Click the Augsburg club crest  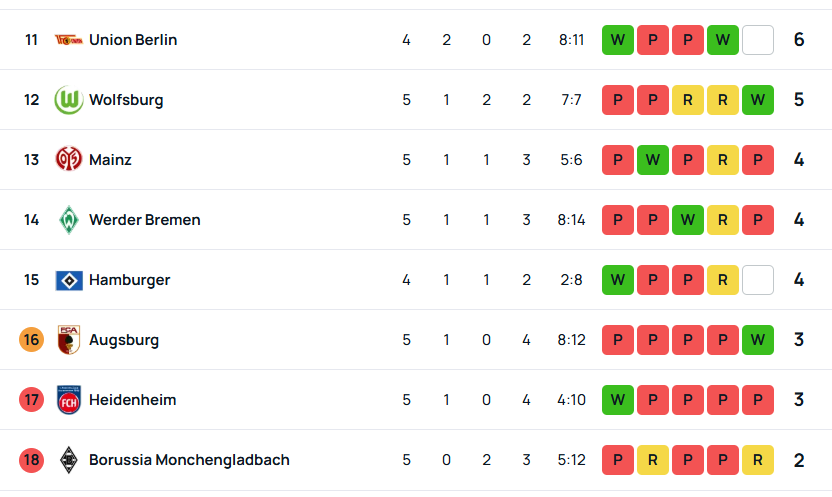point(68,339)
